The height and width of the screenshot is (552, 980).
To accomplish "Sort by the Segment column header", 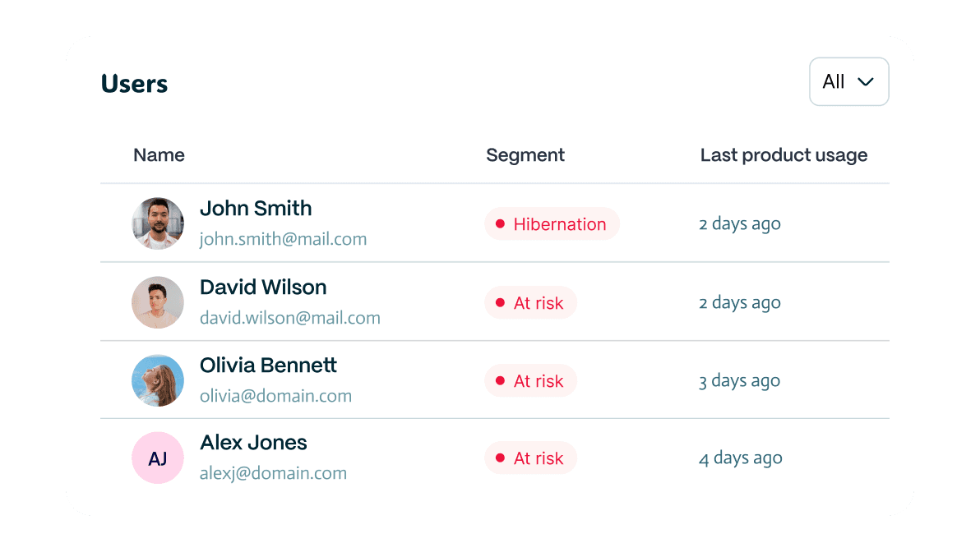I will 525,155.
